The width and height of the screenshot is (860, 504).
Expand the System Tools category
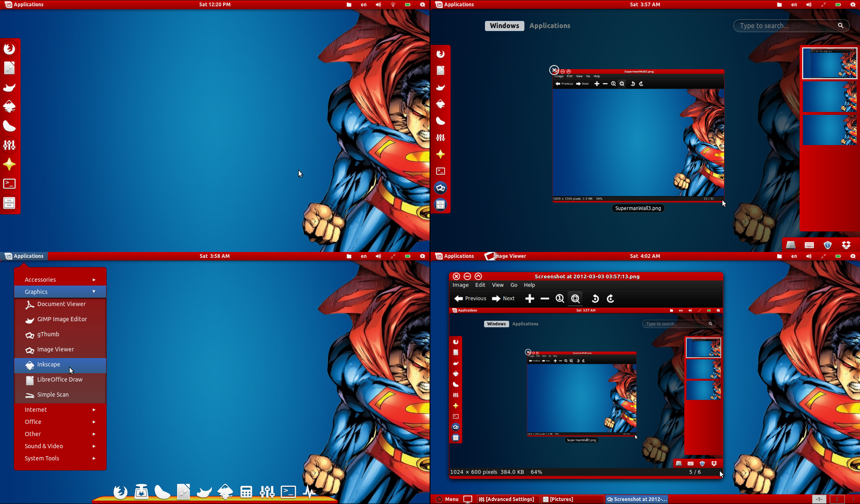pyautogui.click(x=60, y=458)
